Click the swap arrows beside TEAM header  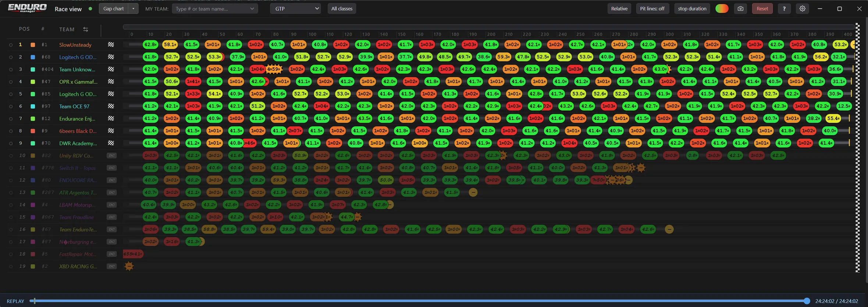pos(85,29)
